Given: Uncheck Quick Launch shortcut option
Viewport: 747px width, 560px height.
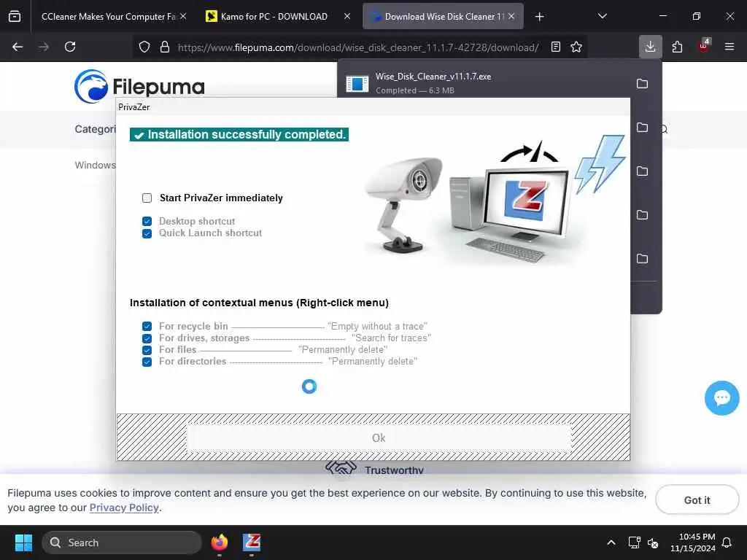Looking at the screenshot, I should coord(147,233).
